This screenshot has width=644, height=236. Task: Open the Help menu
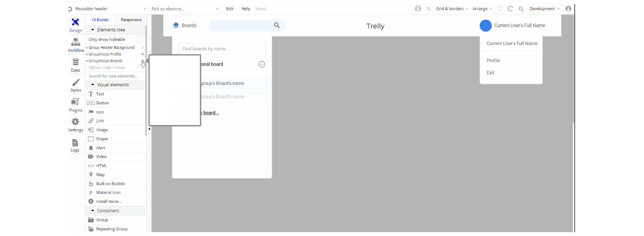coord(246,8)
